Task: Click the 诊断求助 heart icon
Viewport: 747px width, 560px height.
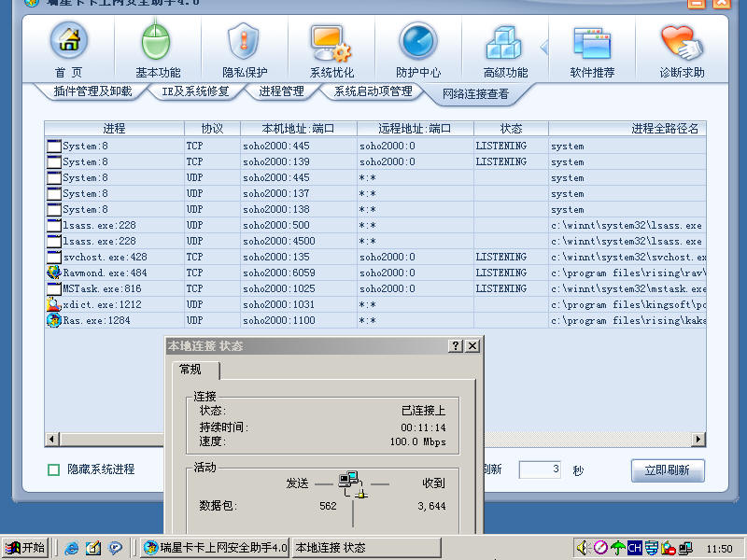Action: (x=681, y=43)
